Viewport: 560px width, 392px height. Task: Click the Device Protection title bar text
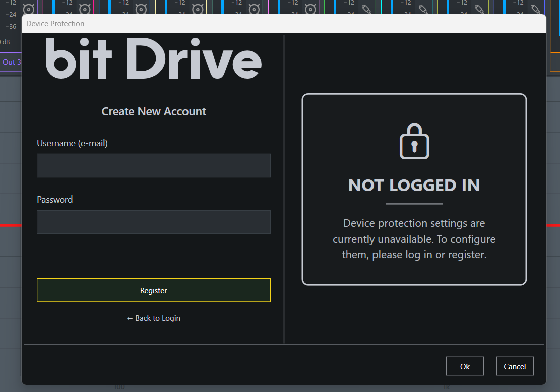coord(55,24)
